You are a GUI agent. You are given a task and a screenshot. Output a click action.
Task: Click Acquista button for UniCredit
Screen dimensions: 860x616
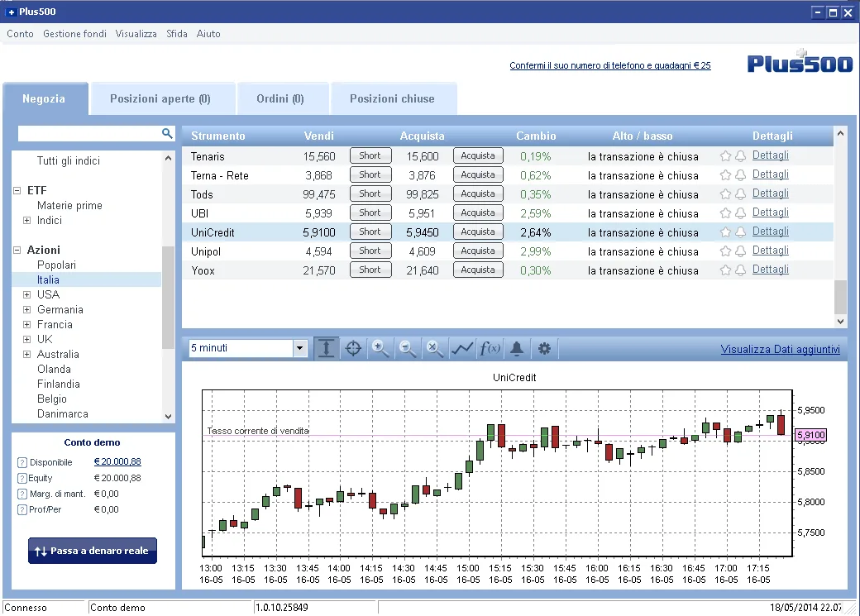coord(478,232)
